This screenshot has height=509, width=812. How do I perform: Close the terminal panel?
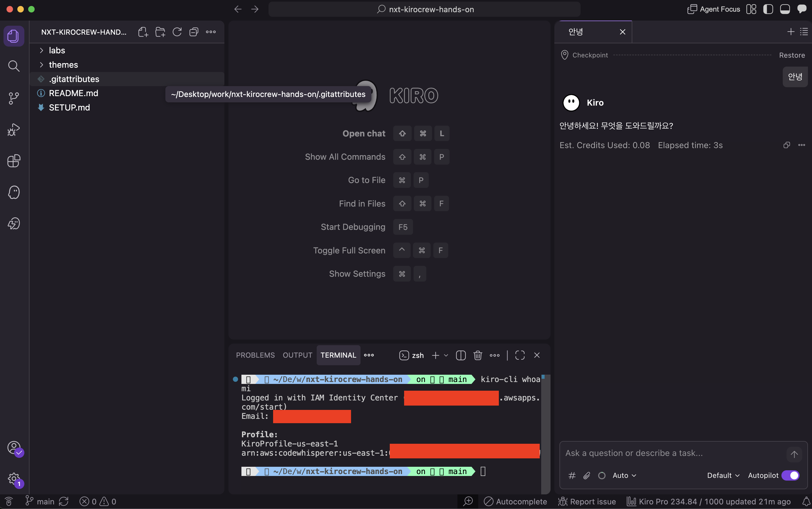pos(537,355)
